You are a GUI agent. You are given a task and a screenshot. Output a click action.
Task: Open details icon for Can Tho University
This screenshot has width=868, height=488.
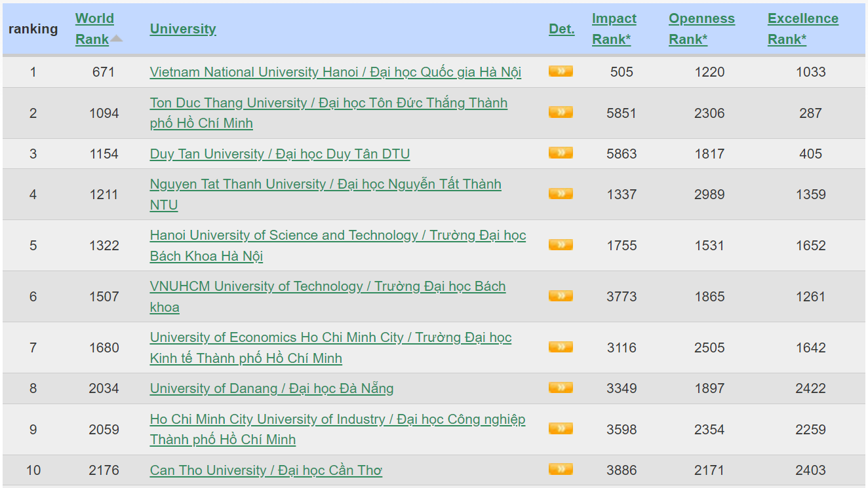click(561, 470)
